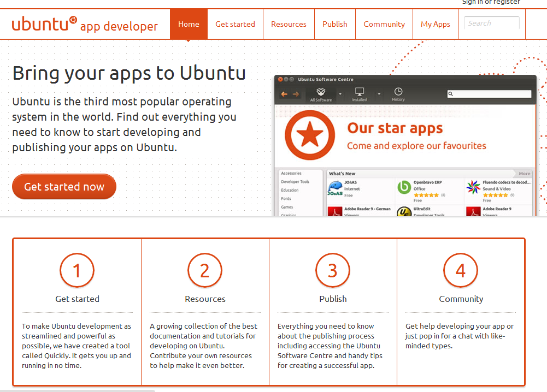Select the Accessories category

(x=291, y=173)
